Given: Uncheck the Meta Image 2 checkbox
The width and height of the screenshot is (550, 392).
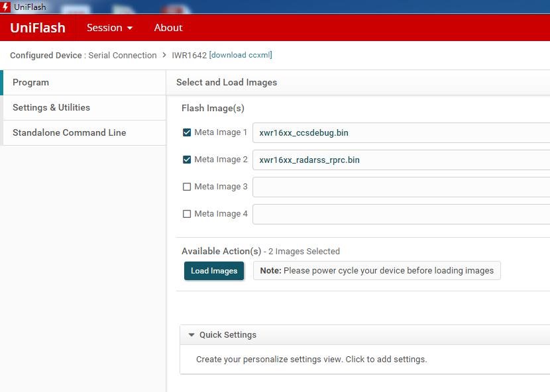Looking at the screenshot, I should pyautogui.click(x=187, y=160).
